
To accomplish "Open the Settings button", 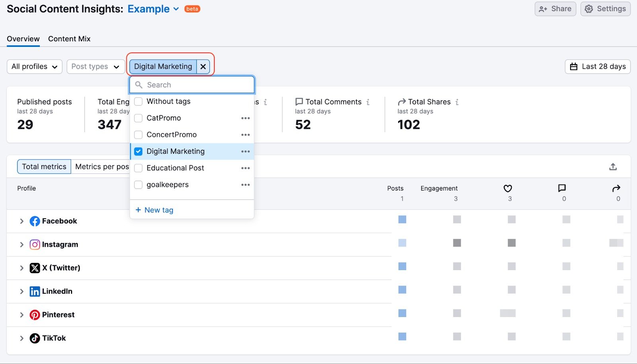I will click(605, 8).
